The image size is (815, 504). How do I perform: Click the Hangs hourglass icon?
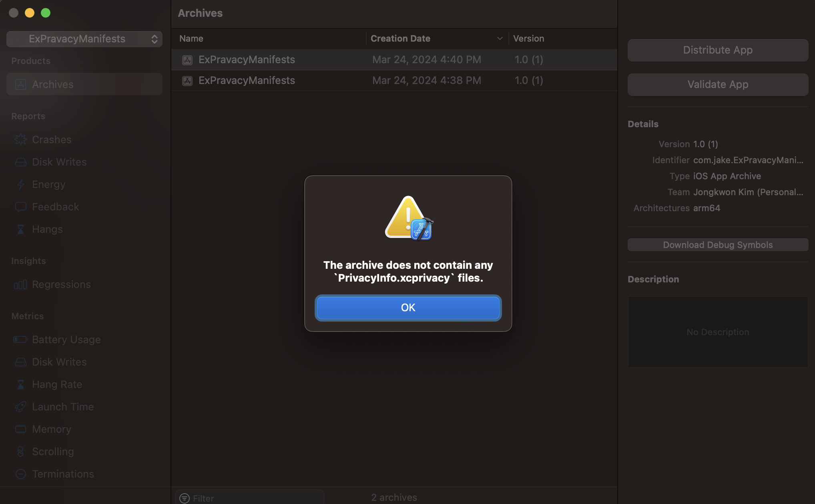20,229
